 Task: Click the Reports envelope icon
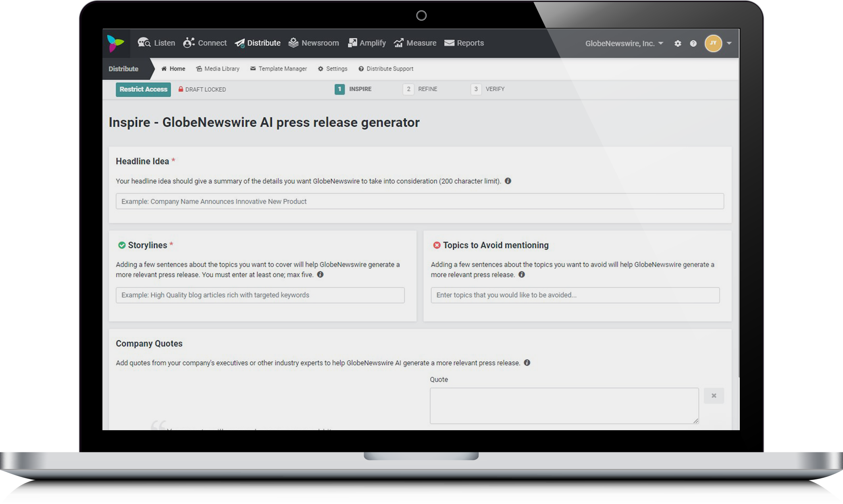click(449, 43)
